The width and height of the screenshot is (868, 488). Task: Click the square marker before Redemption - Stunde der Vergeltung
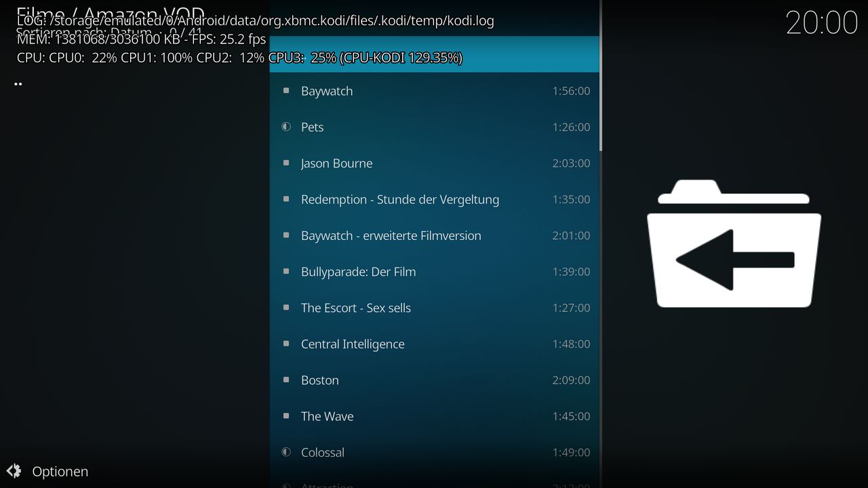click(286, 199)
